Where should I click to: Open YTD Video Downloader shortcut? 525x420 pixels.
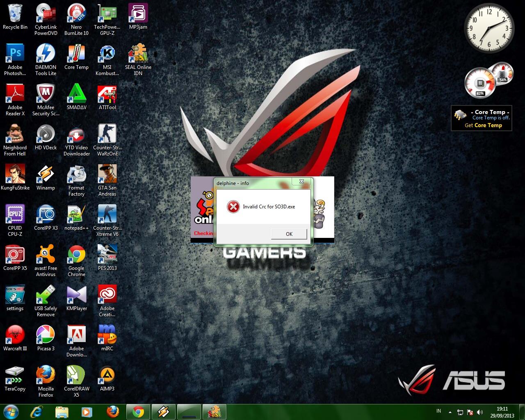76,140
